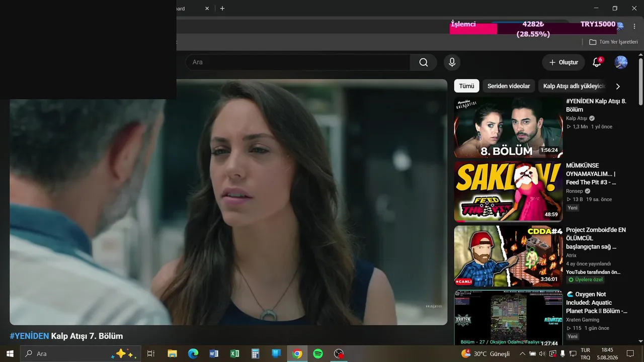
Task: Open Microsoft Edge from the taskbar
Action: pos(193,353)
